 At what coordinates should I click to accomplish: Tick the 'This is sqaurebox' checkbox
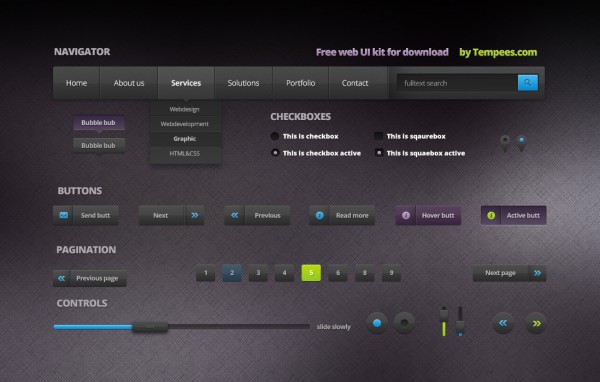click(x=378, y=136)
